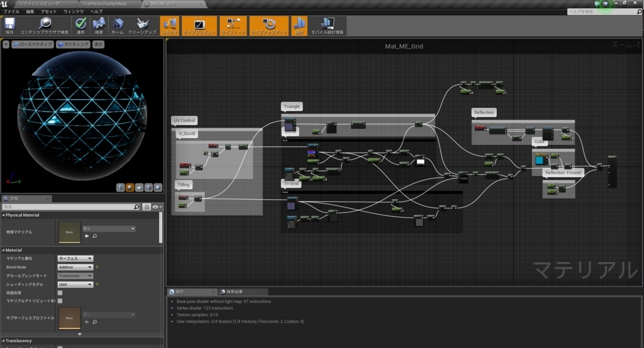Select the Tri Grid comment label
This screenshot has width=644, height=348.
coord(291,183)
